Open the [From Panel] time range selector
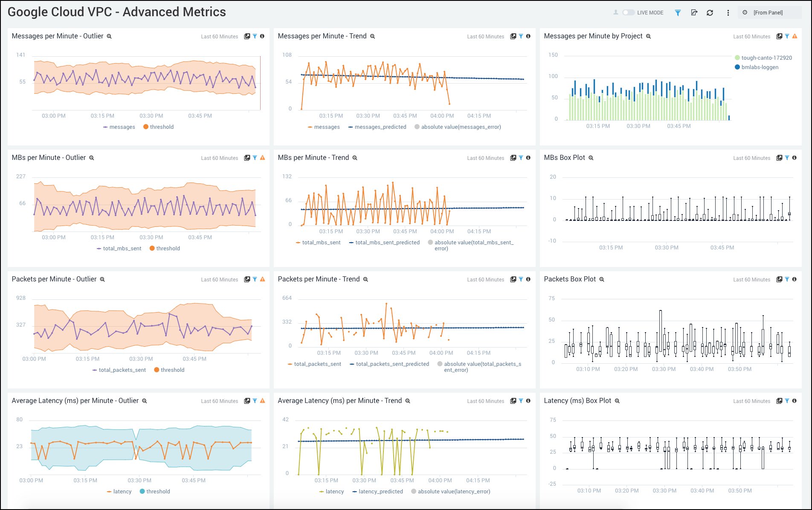The width and height of the screenshot is (812, 510). point(768,12)
